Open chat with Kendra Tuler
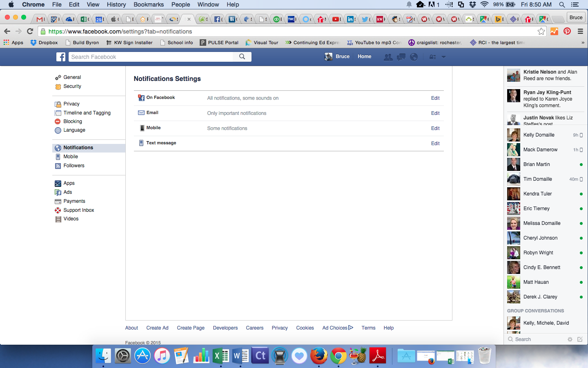 [546, 194]
